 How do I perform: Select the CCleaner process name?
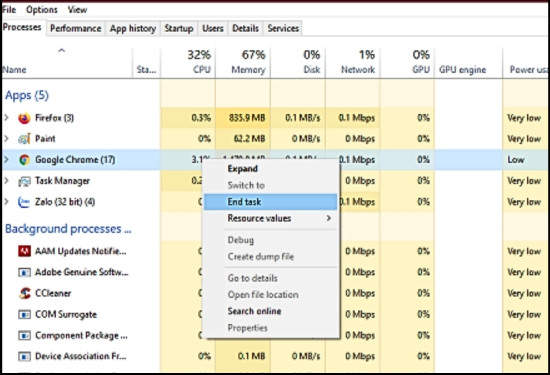(x=53, y=293)
